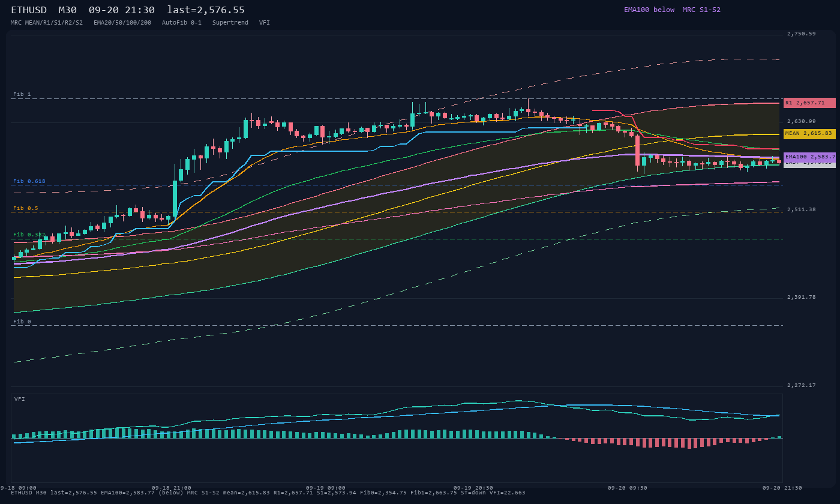Click the 'VFI' title inside the lower panel
Viewport: 840px width, 504px height.
(20, 399)
